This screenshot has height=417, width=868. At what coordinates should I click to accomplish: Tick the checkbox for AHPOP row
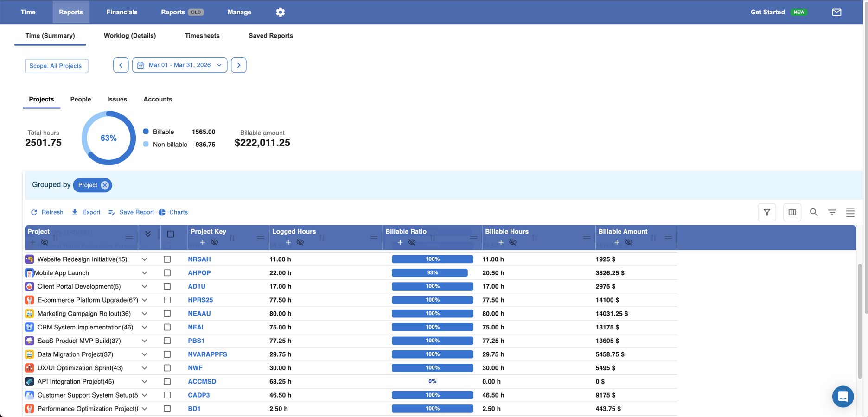coord(167,273)
